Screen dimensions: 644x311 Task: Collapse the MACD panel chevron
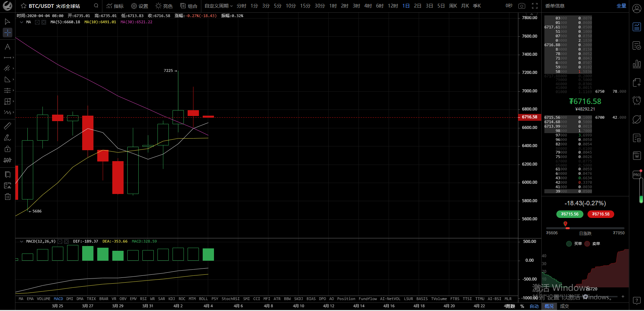[x=22, y=242]
